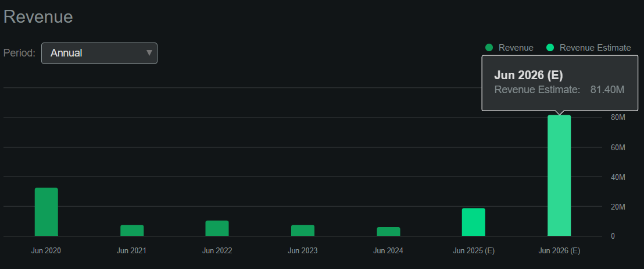Image resolution: width=644 pixels, height=269 pixels.
Task: Click the Revenue Estimate legend label
Action: point(595,48)
